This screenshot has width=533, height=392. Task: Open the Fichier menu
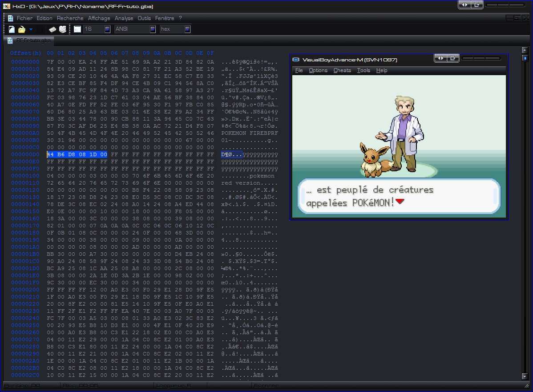tap(24, 18)
